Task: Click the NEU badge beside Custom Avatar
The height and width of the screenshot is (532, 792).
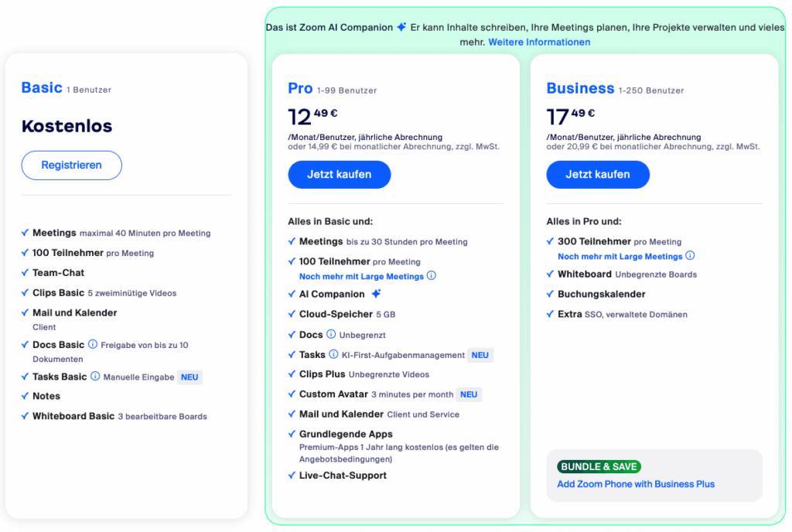Action: [x=469, y=394]
